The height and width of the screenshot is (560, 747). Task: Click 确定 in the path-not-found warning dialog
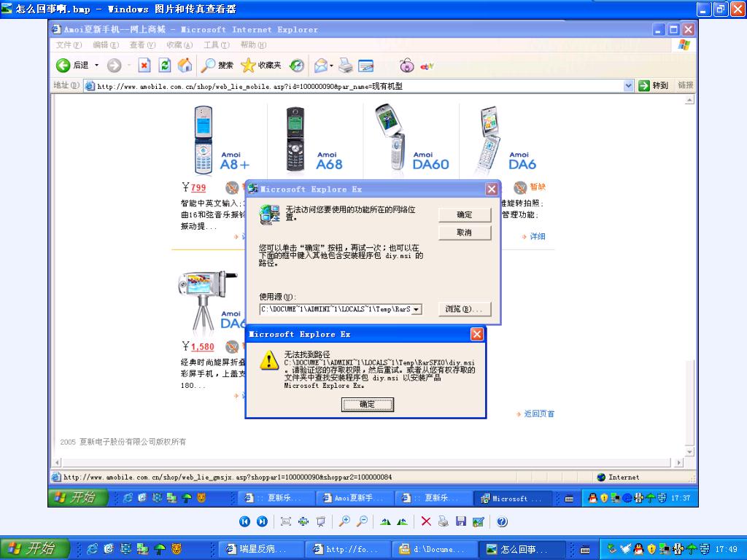368,404
